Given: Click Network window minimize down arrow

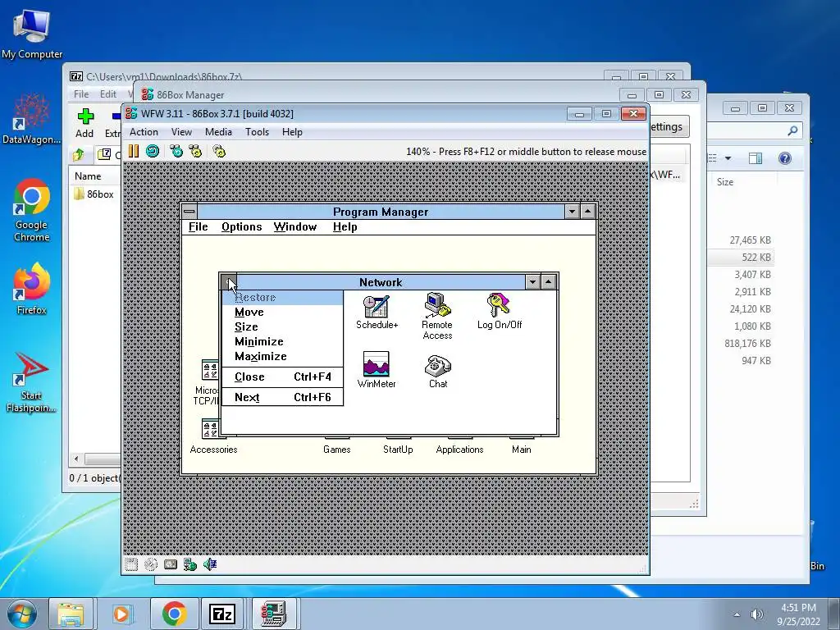Looking at the screenshot, I should point(532,282).
